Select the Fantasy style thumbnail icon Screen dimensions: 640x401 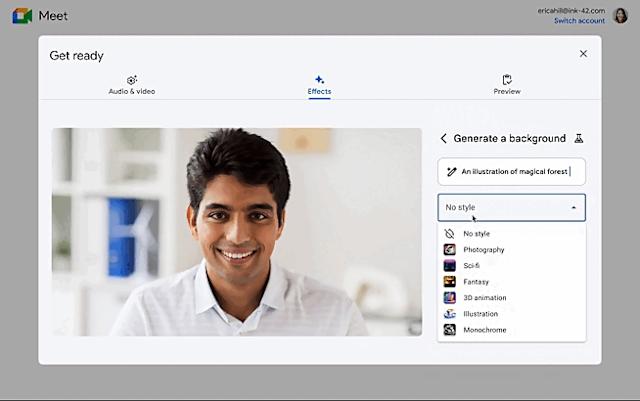point(450,282)
